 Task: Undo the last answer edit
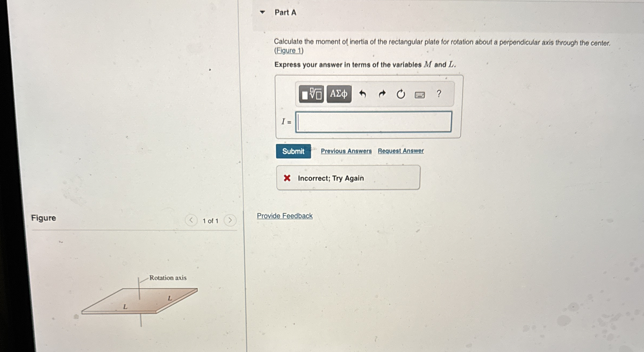[363, 94]
